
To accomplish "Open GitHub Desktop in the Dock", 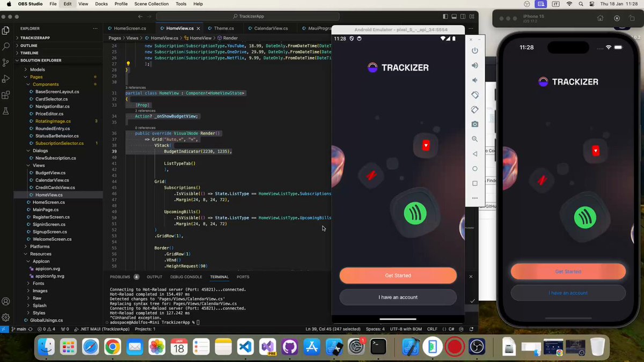I will point(289,347).
